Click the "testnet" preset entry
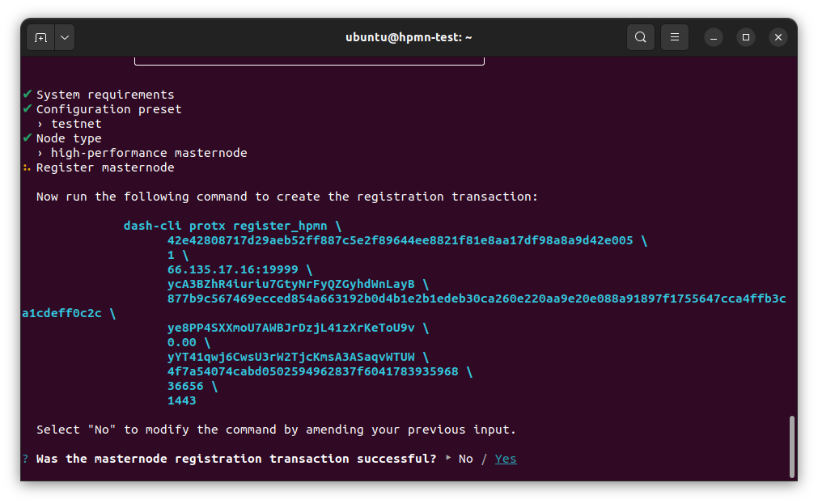The image size is (818, 504). pyautogui.click(x=76, y=124)
